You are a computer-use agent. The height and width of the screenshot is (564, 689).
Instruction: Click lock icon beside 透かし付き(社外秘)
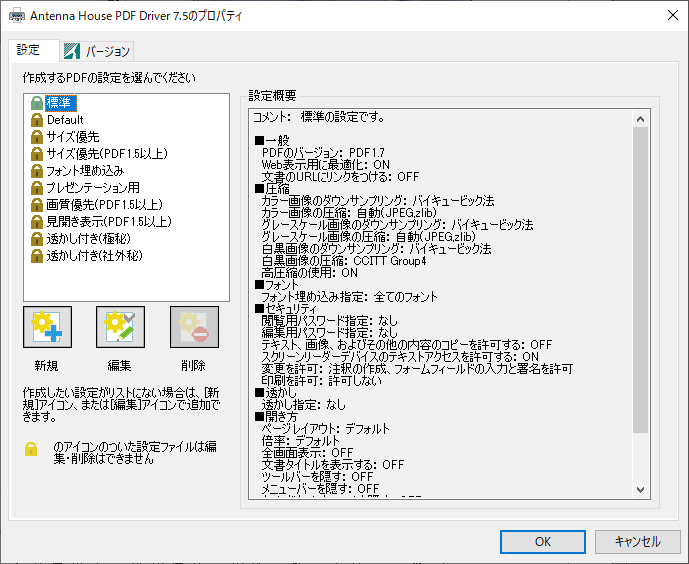click(37, 256)
